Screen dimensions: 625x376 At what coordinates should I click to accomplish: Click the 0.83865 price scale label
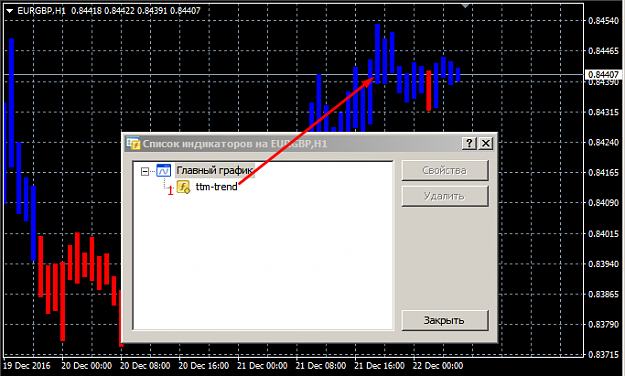pyautogui.click(x=603, y=294)
